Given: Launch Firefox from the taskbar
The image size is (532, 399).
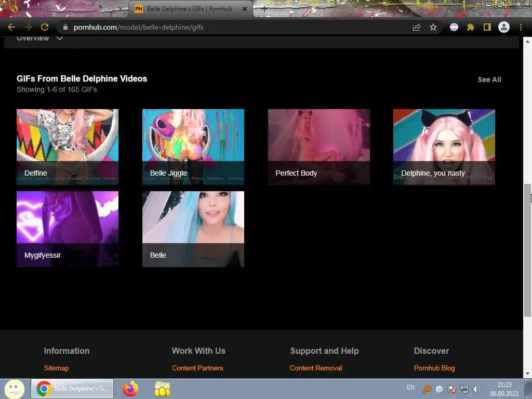Looking at the screenshot, I should [x=130, y=389].
